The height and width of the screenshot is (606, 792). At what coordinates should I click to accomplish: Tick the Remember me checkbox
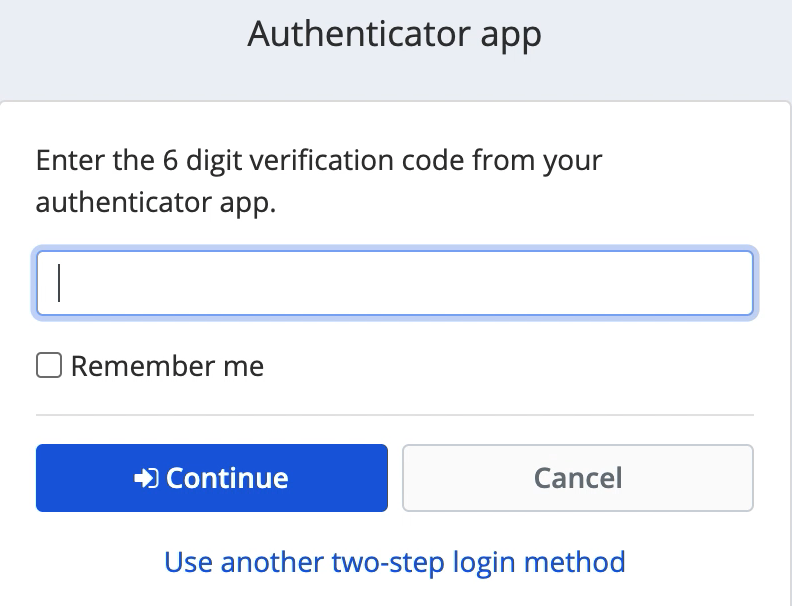(48, 366)
